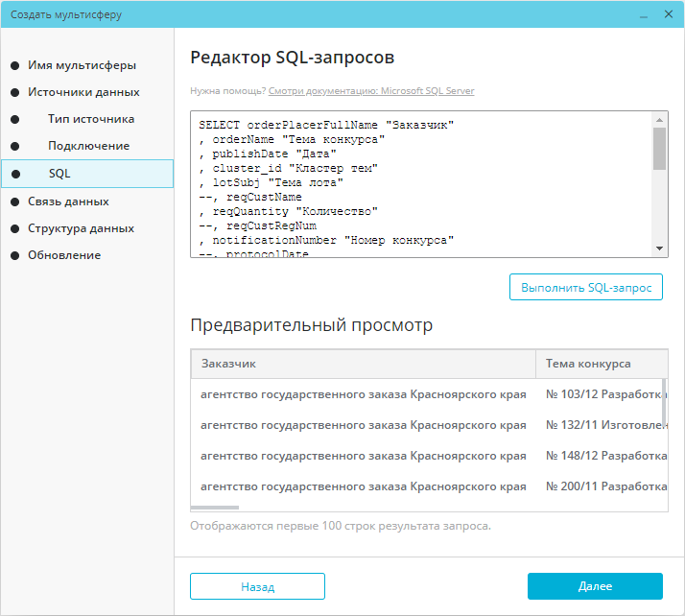Click the preview table horizontal scrollbar

pyautogui.click(x=215, y=508)
